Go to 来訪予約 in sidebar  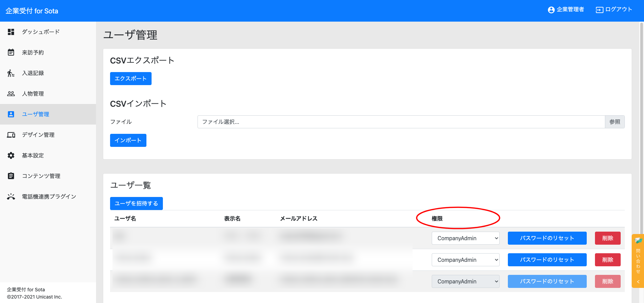click(48, 53)
